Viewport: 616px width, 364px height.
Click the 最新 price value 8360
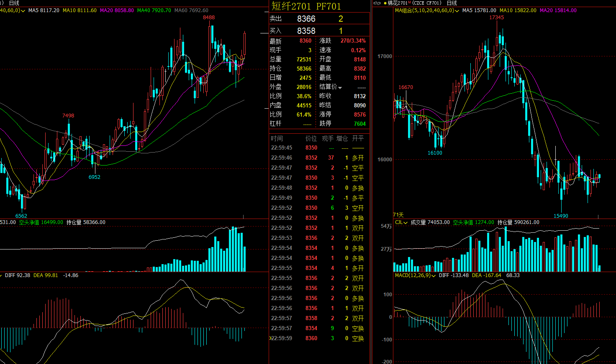(305, 41)
